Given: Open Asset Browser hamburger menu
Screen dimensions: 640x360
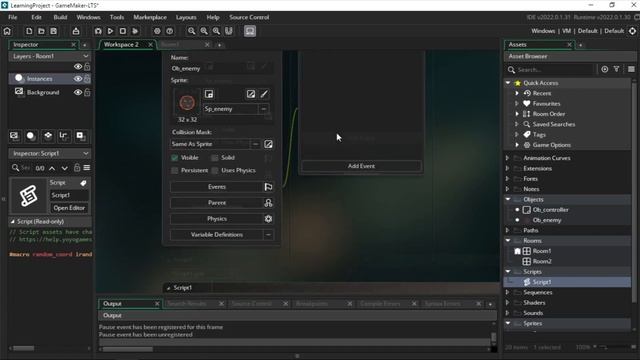Looking at the screenshot, I should coord(631,69).
